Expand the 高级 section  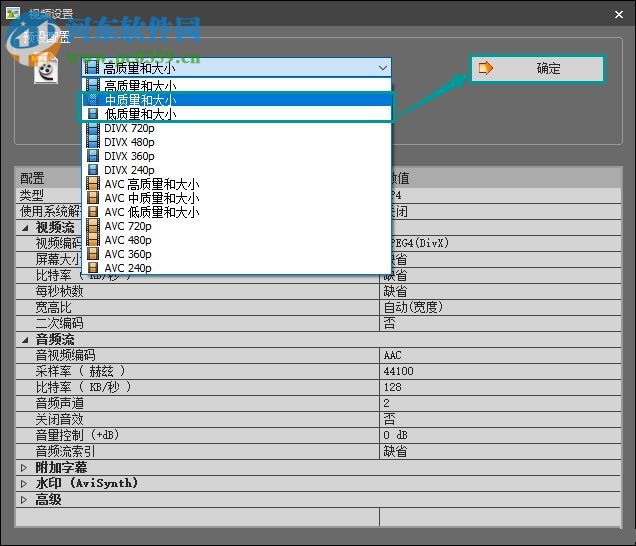[x=24, y=500]
